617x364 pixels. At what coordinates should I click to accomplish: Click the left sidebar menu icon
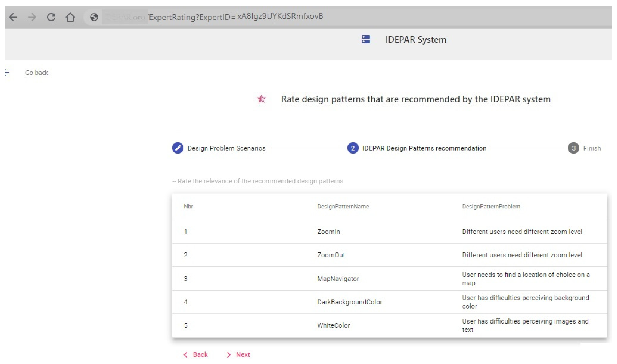(7, 73)
